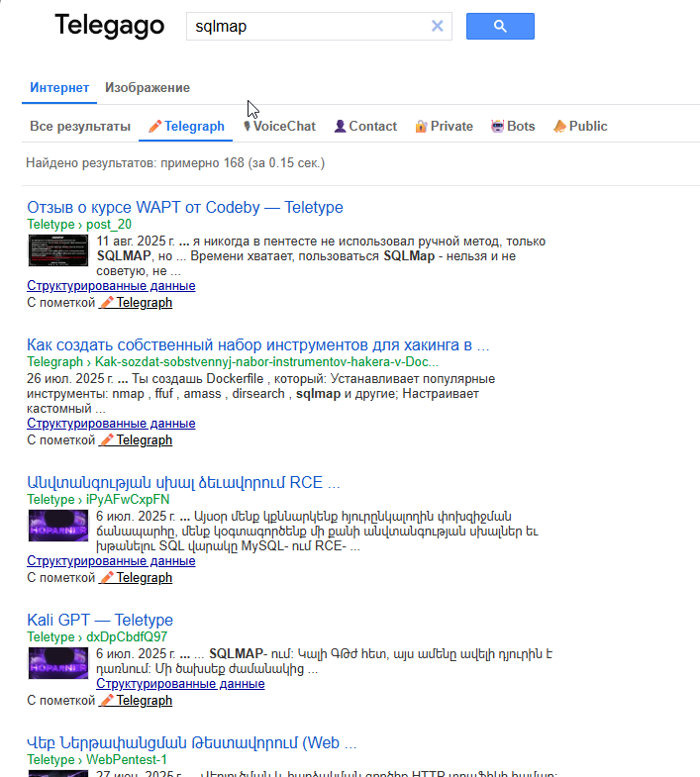Select the Bots filter tab
The height and width of the screenshot is (777, 700).
513,127
